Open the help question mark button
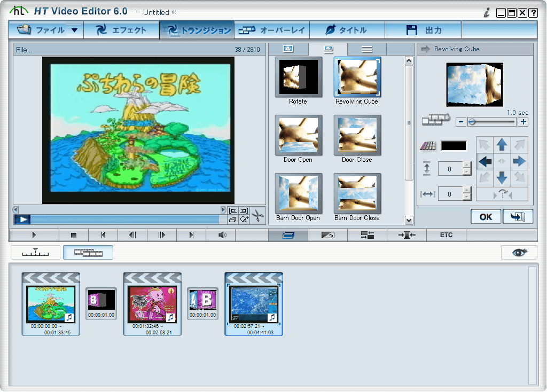547x392 pixels. point(533,13)
